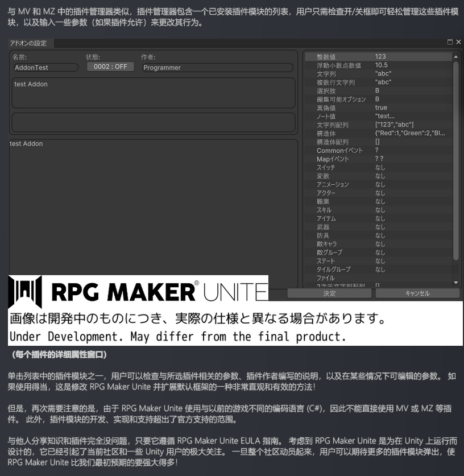
Task: Click the 決定 button
Action: [329, 293]
